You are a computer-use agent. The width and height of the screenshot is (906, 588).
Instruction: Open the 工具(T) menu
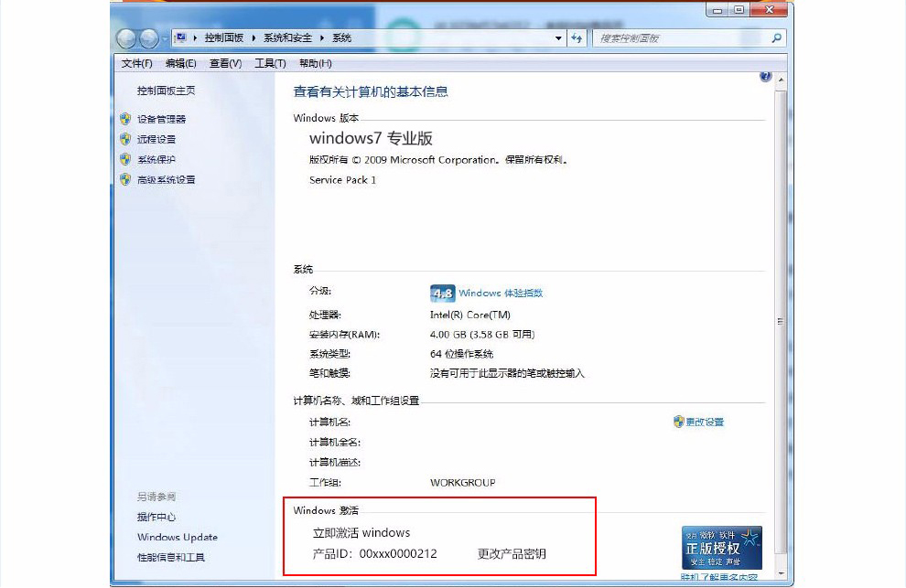(270, 63)
